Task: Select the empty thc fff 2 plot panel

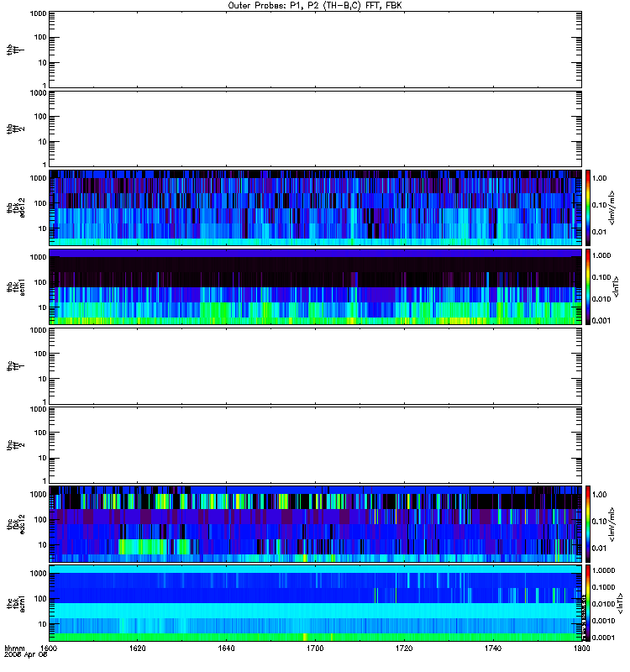Action: tap(316, 445)
